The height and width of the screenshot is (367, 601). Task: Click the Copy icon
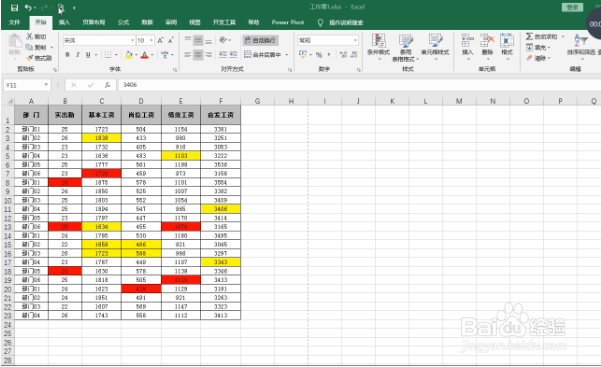coord(30,47)
